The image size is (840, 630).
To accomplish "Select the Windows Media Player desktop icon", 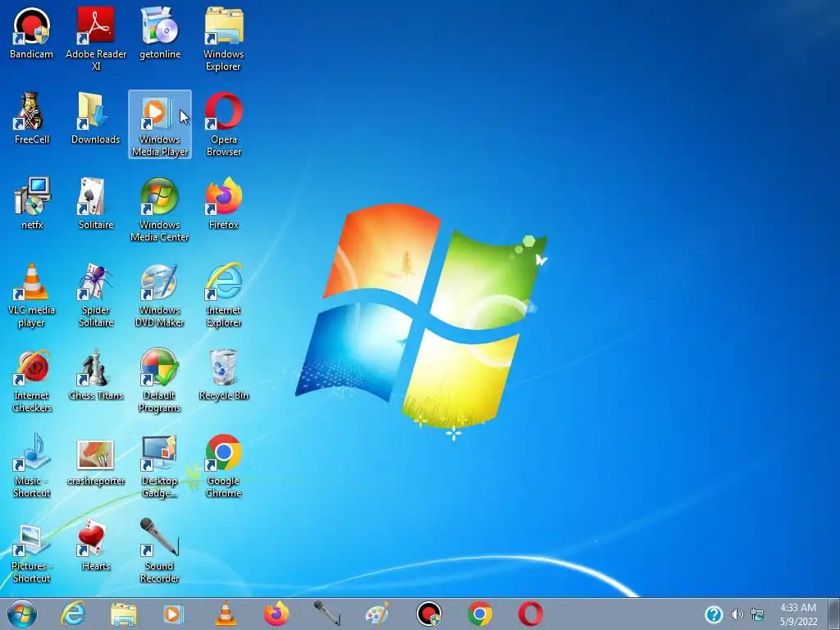I will 160,125.
